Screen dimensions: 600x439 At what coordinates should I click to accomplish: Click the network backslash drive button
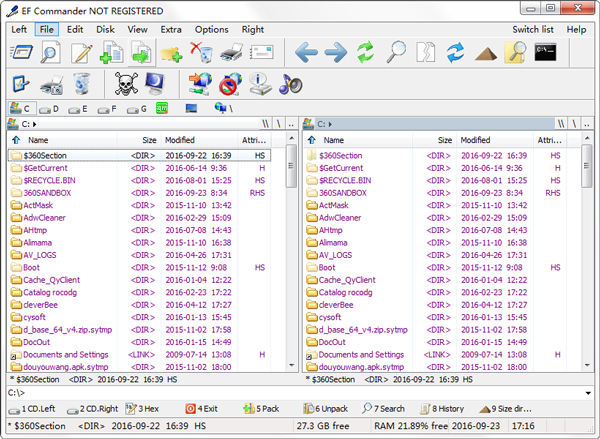(x=224, y=109)
